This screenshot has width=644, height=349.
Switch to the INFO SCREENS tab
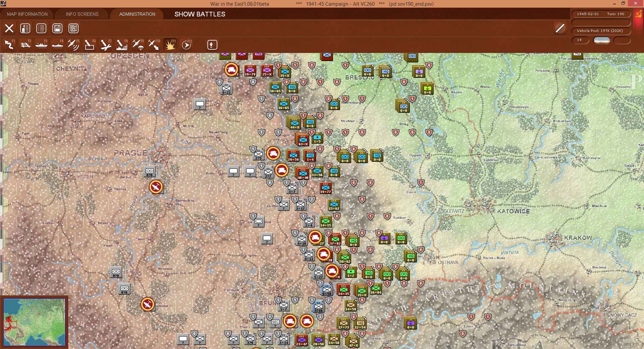[82, 14]
